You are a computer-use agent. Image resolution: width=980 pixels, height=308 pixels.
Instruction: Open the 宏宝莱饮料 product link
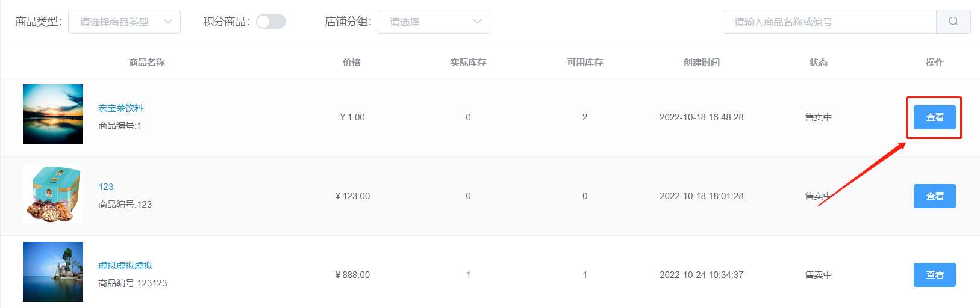(120, 108)
